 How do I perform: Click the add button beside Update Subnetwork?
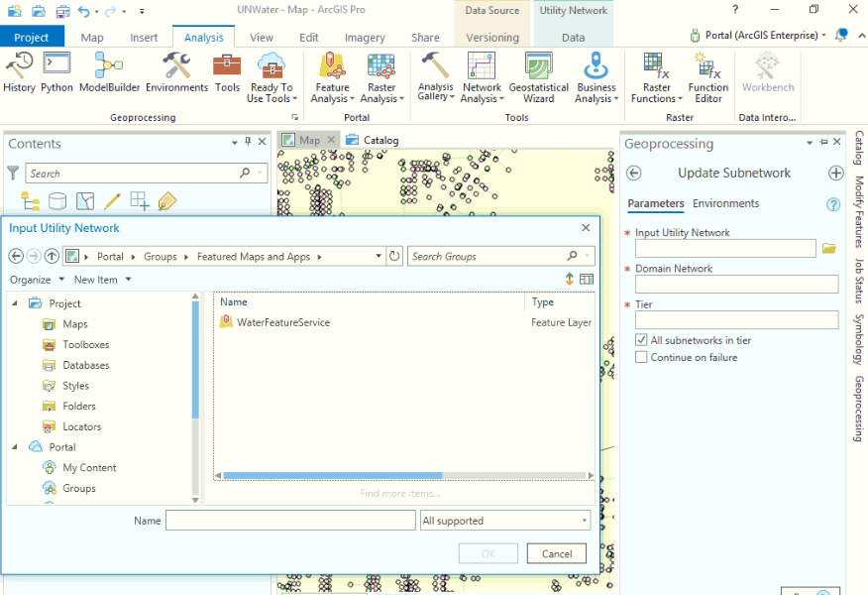coord(836,173)
